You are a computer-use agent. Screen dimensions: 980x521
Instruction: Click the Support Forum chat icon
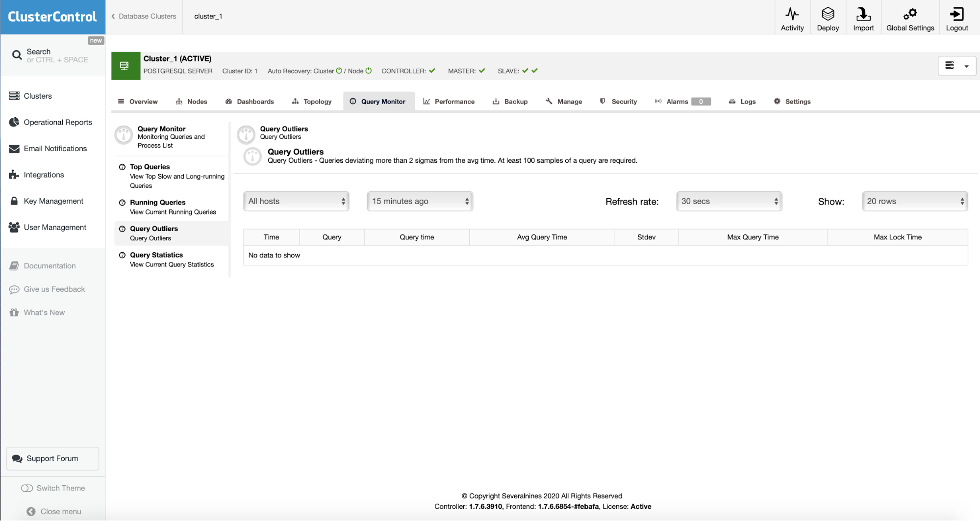[x=17, y=458]
